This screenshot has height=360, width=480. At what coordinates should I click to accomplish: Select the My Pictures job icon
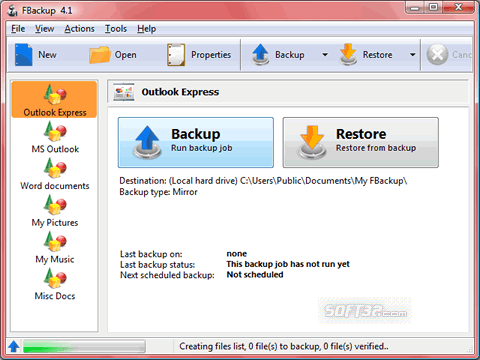[55, 204]
